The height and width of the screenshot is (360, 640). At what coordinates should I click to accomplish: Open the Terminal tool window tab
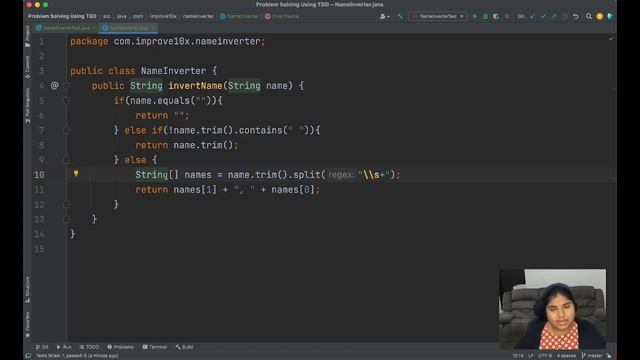tap(155, 347)
